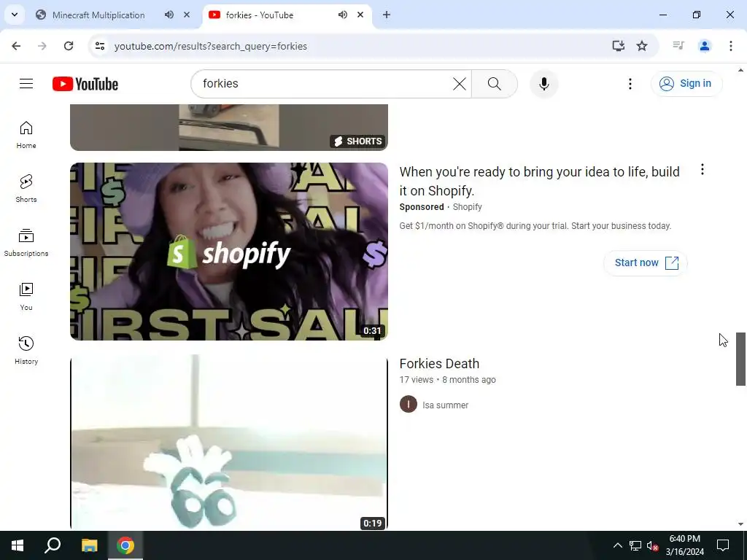The height and width of the screenshot is (560, 747).
Task: Click the Sign in button
Action: pyautogui.click(x=686, y=84)
